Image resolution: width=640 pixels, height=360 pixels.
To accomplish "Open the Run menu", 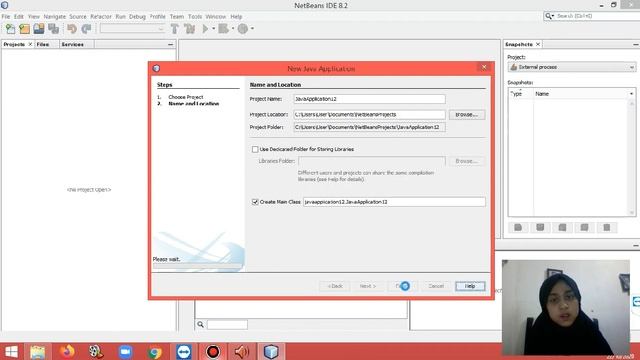I will click(x=120, y=17).
